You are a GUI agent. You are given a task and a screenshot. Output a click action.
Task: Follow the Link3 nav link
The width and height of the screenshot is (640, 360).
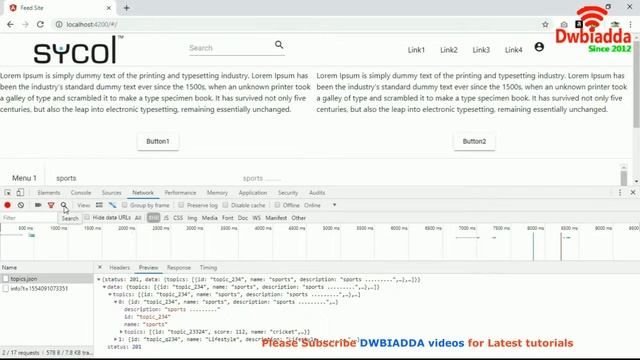pos(481,50)
